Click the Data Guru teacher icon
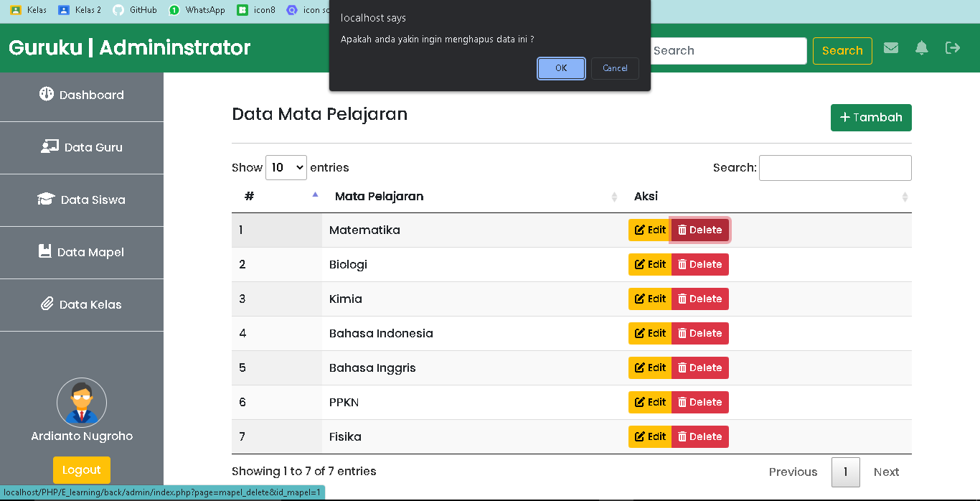 click(x=48, y=146)
